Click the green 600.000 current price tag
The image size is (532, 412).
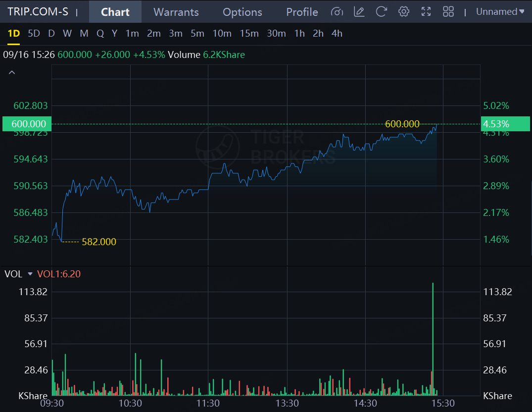[x=27, y=124]
